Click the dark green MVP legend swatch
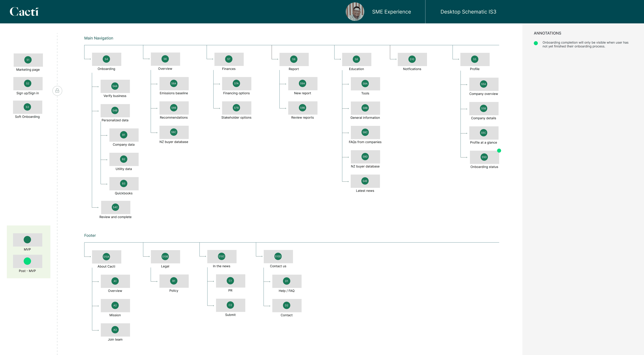The image size is (644, 355). click(x=28, y=240)
